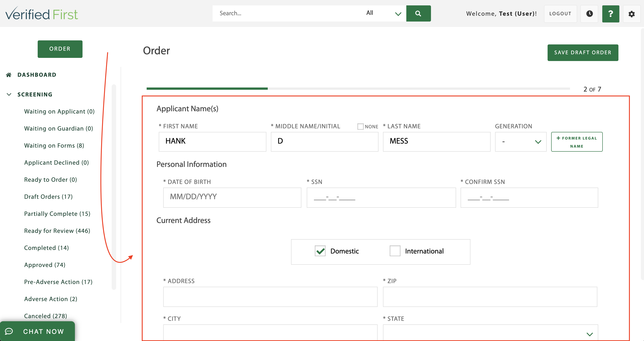Open Waiting on Forms (8)

(x=54, y=146)
